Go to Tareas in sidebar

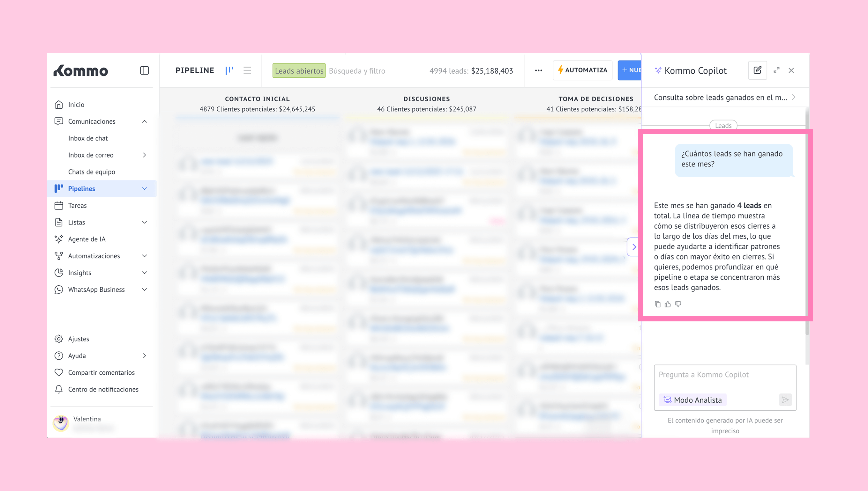click(77, 205)
